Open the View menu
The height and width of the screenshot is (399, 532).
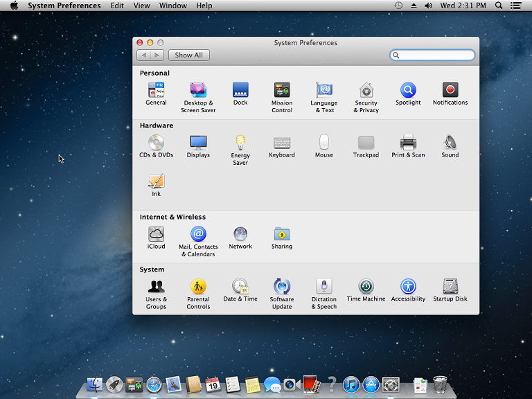pyautogui.click(x=141, y=6)
